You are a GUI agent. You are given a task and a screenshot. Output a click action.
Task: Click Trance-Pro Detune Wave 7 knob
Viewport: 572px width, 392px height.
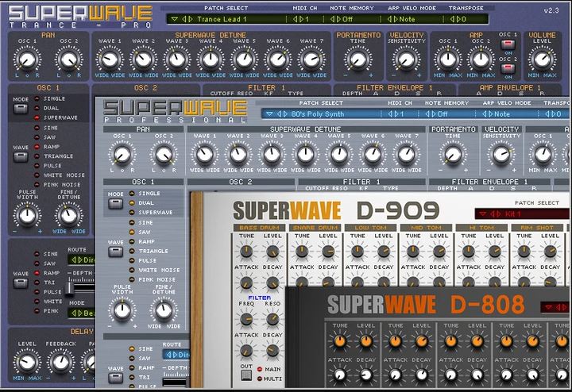coord(311,60)
